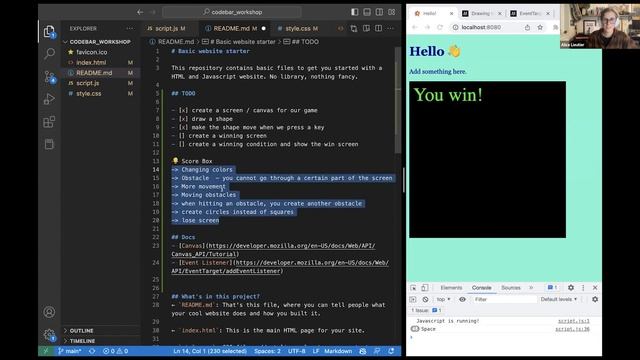
Task: Open script.js in the explorer
Action: coord(88,83)
